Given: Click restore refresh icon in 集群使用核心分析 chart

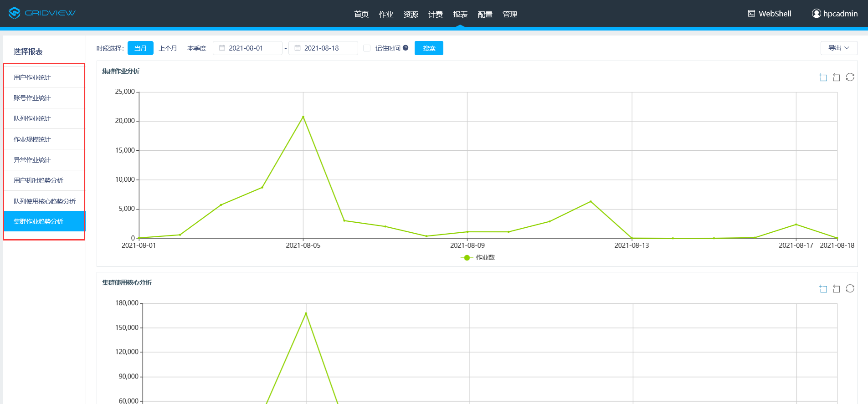Looking at the screenshot, I should [850, 289].
